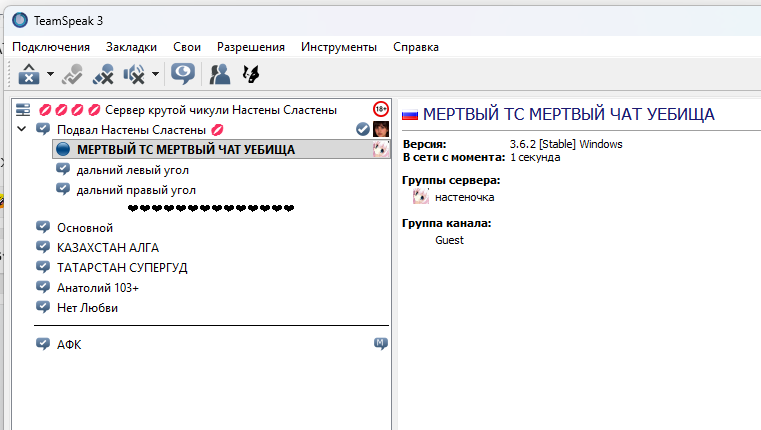The image size is (761, 430).
Task: Click the moderated M badge on АФК
Action: pos(381,344)
